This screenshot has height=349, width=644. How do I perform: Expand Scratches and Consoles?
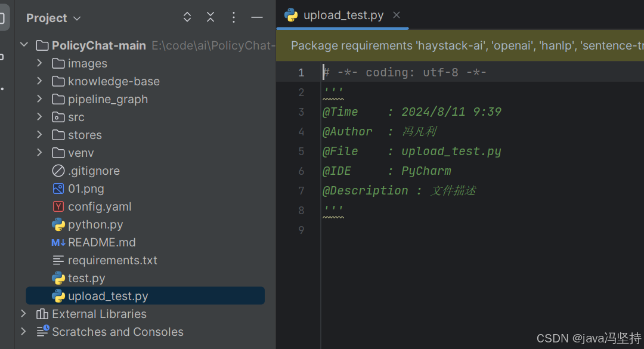pyautogui.click(x=23, y=332)
